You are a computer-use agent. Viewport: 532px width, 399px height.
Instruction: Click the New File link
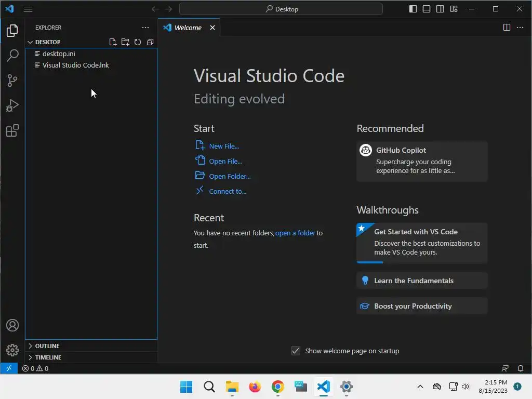click(224, 146)
